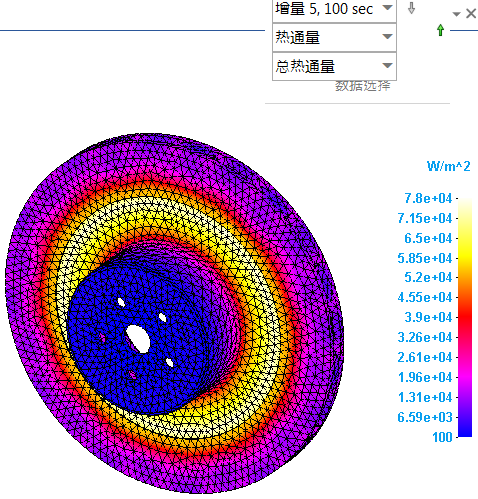This screenshot has height=499, width=478.
Task: Click the blue bottom of the color bar
Action: pos(465,427)
